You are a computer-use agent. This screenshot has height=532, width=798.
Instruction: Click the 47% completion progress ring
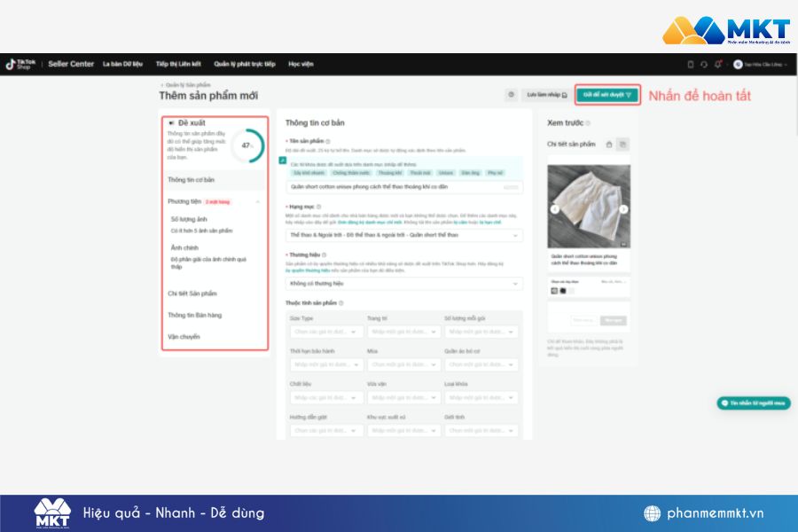coord(247,145)
